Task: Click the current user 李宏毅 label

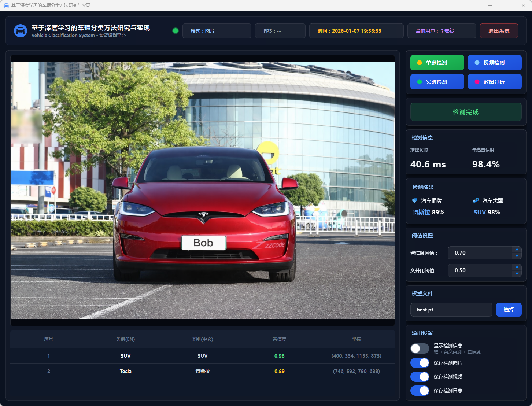Action: tap(442, 31)
